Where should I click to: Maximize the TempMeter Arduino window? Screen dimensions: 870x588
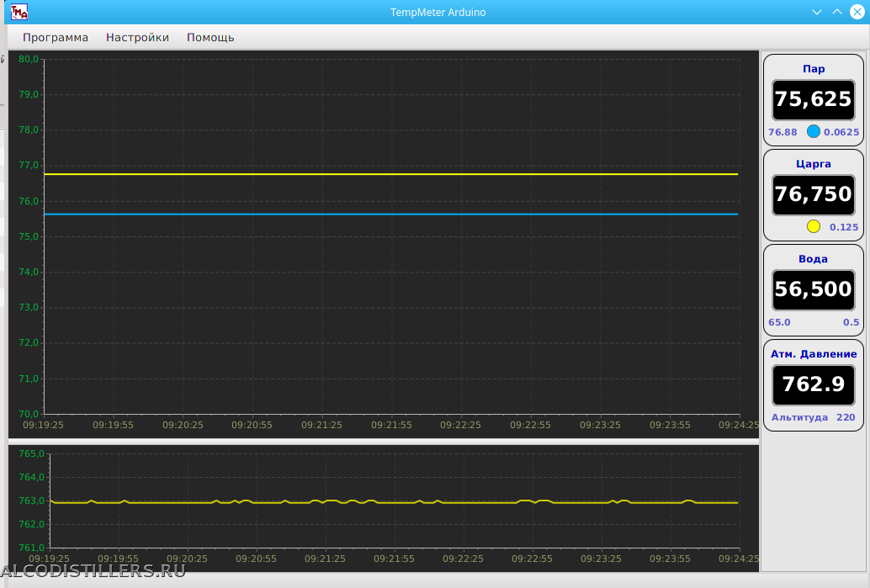(836, 12)
